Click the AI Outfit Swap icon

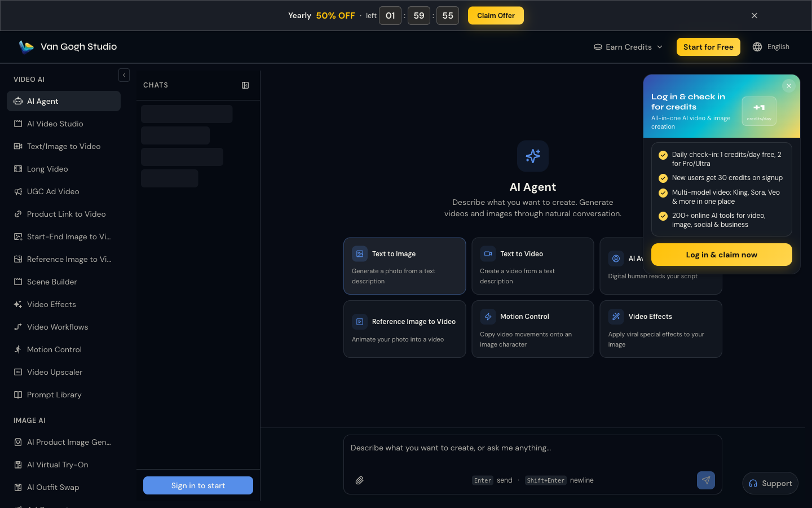[x=18, y=487]
